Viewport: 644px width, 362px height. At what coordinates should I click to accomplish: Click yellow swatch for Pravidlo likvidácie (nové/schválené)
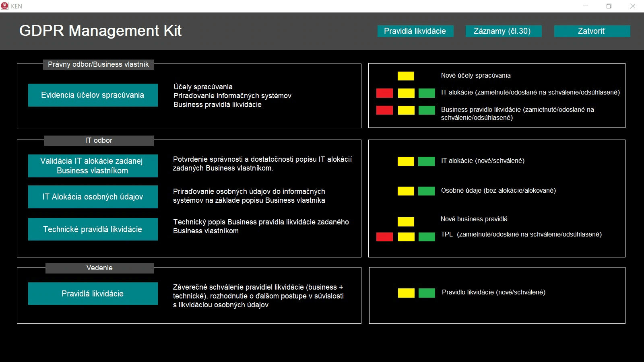pyautogui.click(x=406, y=293)
